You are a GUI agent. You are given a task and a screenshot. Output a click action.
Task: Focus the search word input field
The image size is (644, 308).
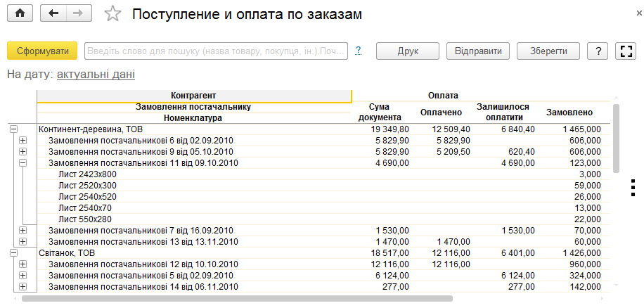(216, 51)
